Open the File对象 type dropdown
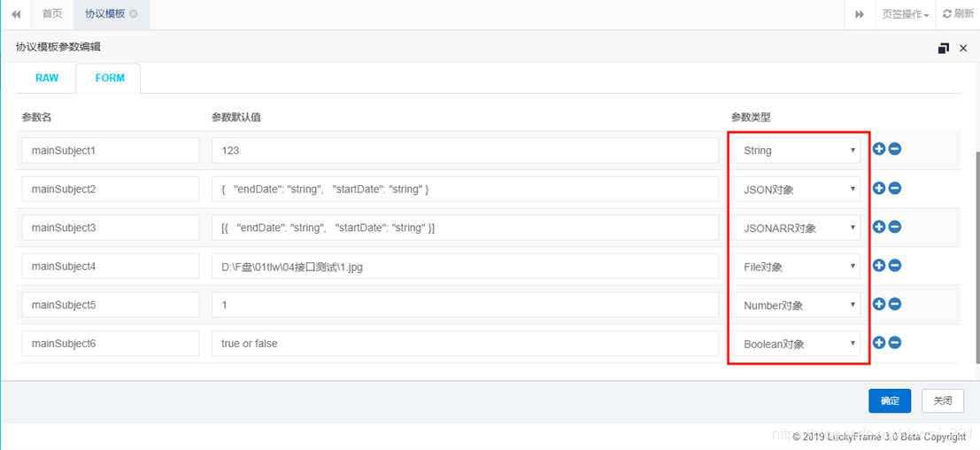The image size is (980, 450). (796, 267)
